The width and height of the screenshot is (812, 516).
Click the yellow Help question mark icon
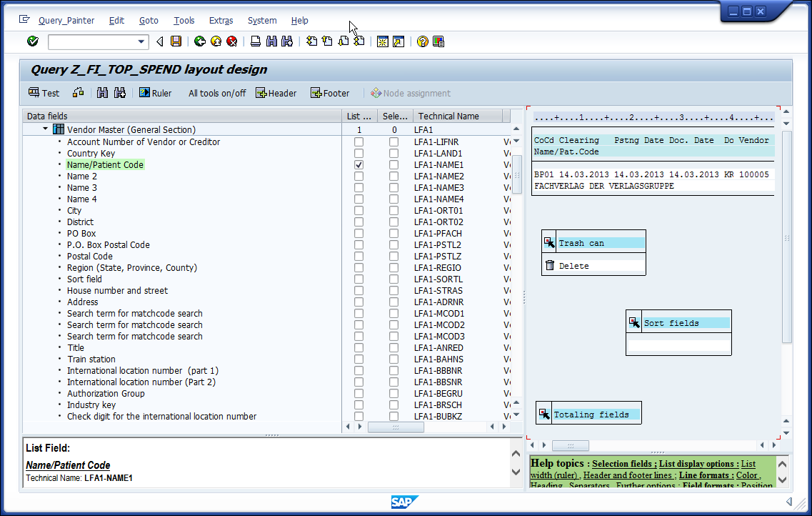423,41
